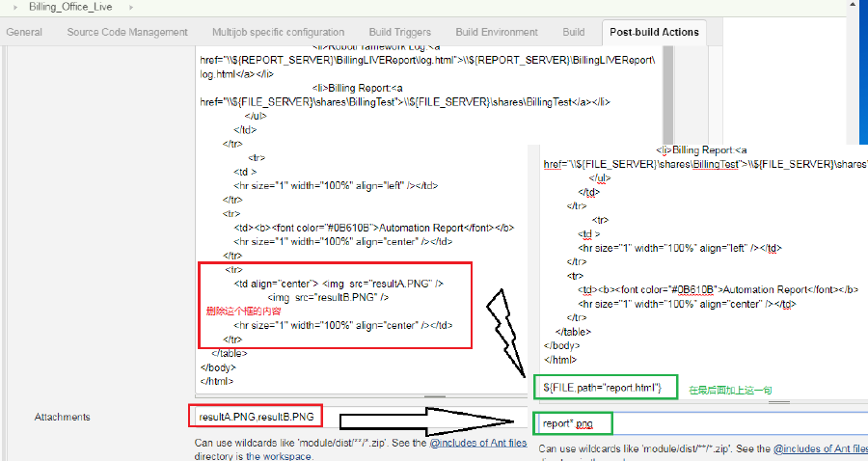Image resolution: width=868 pixels, height=461 pixels.
Task: Click the Attachments label
Action: 62,417
